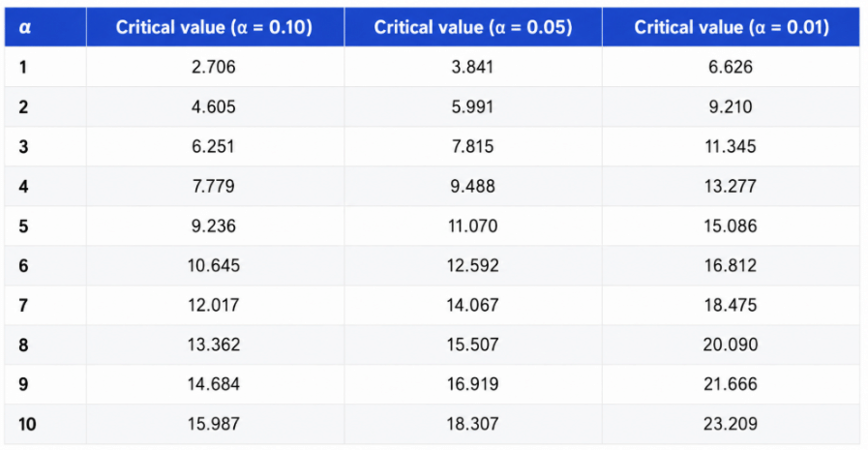Click the cell showing 18.307

tap(473, 424)
